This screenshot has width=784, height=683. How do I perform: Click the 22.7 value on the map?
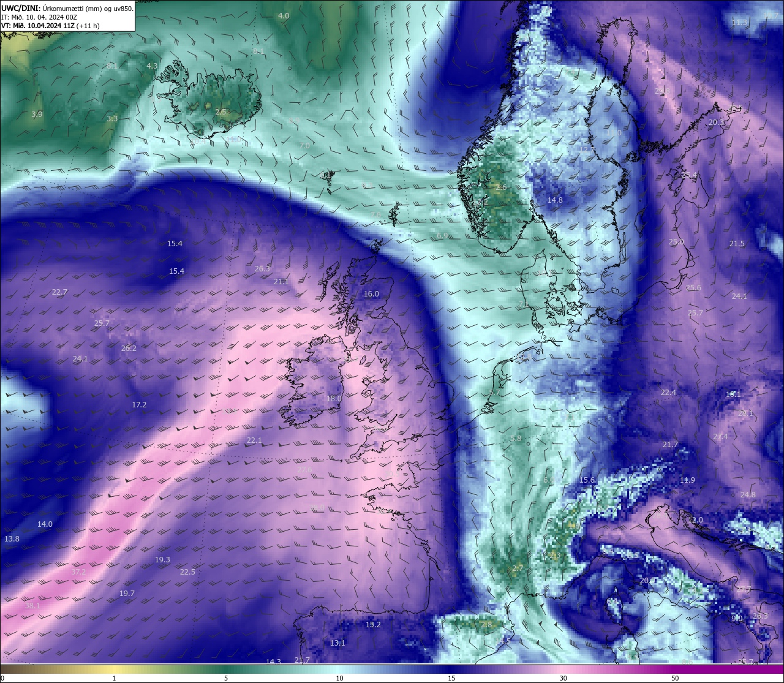59,292
